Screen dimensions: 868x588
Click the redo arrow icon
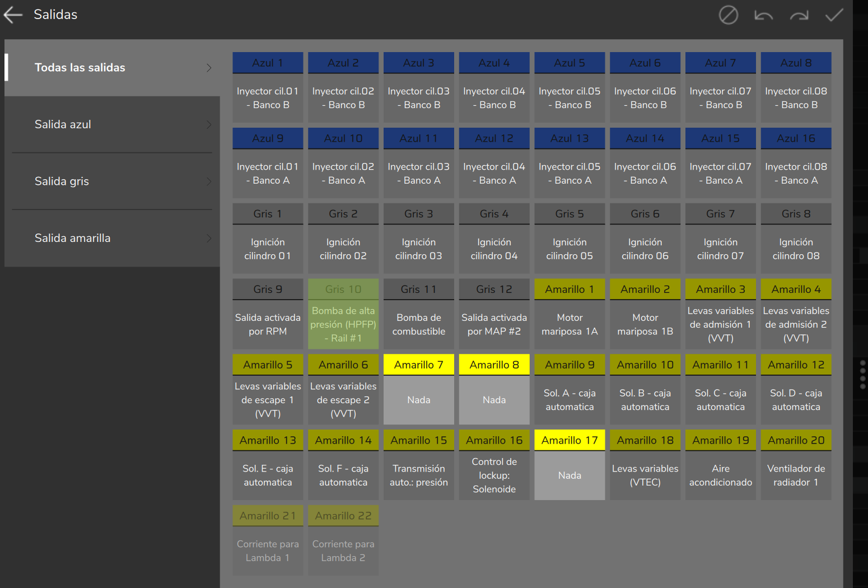799,15
